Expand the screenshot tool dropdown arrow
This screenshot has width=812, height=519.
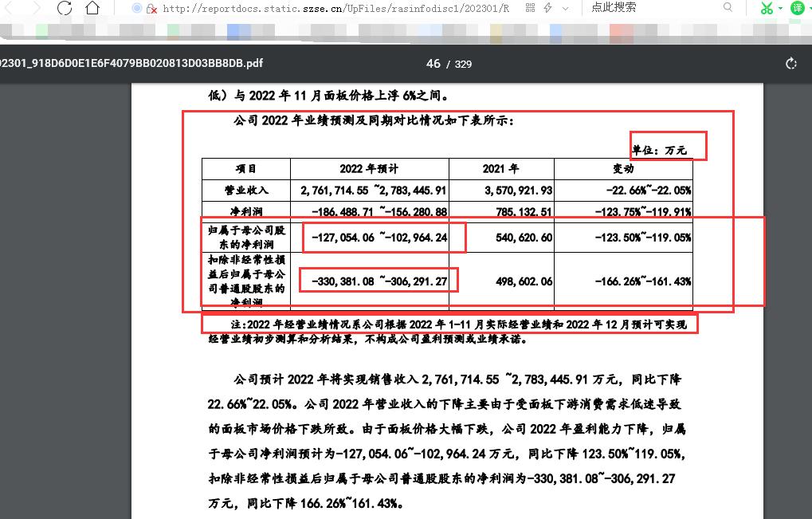781,9
